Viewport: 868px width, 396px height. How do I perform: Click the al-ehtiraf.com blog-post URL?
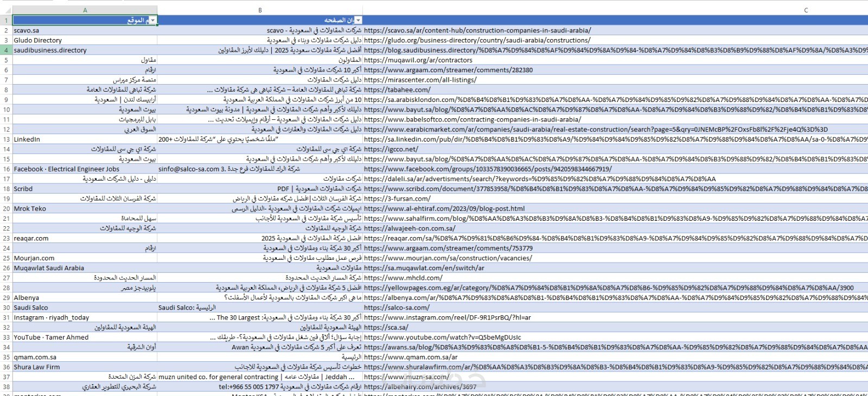444,209
